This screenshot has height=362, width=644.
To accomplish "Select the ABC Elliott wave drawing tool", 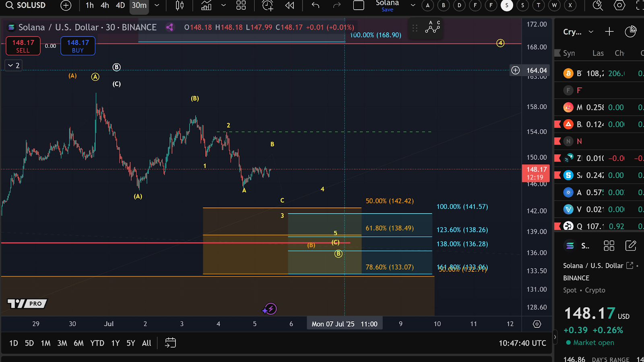I will pos(433,27).
